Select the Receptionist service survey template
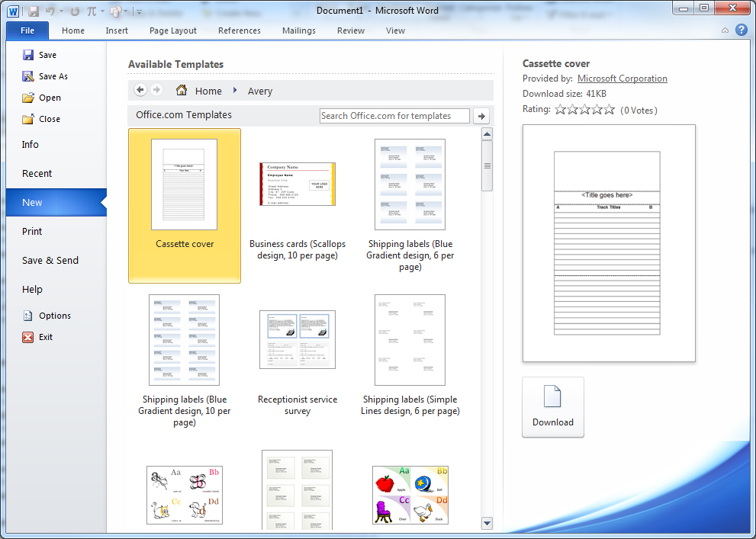Screen dimensions: 756x539 coord(298,361)
